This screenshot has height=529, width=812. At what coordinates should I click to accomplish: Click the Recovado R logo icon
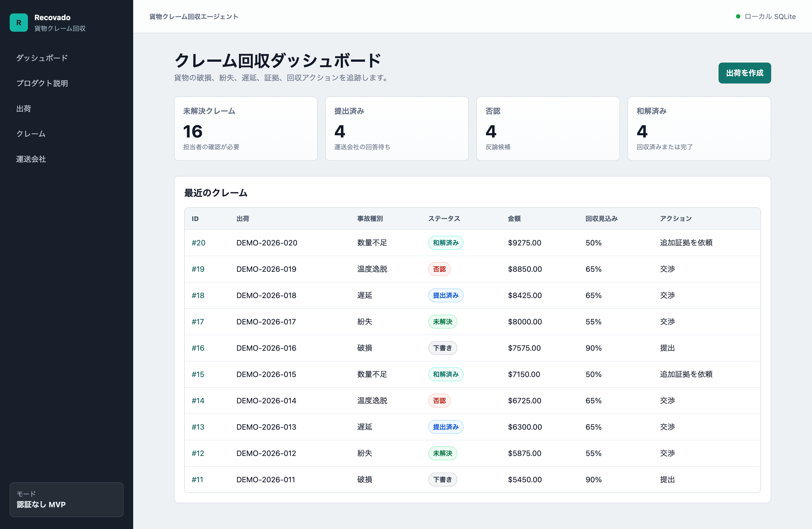pos(19,23)
